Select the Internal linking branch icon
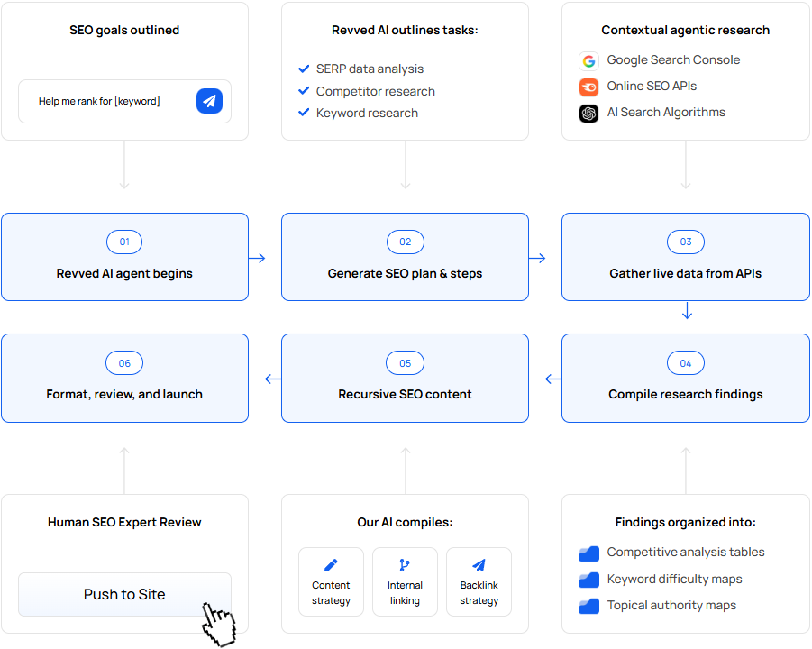The height and width of the screenshot is (649, 812). click(405, 565)
